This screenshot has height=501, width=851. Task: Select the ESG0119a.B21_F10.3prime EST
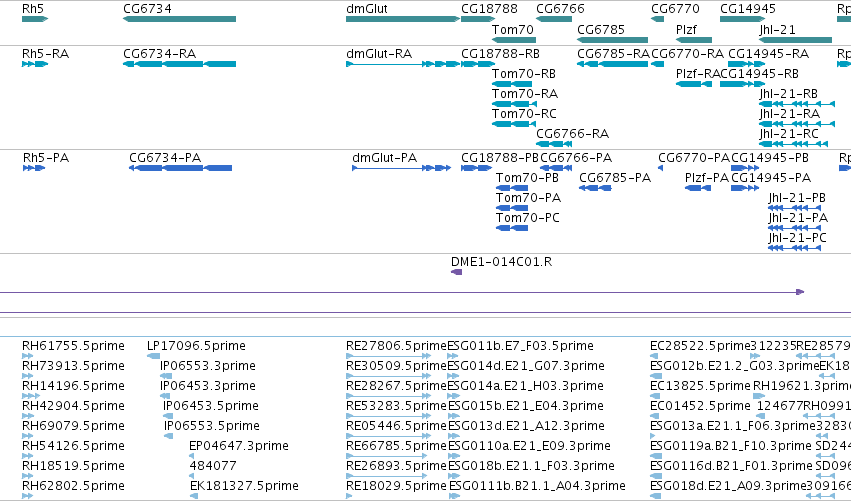656,456
